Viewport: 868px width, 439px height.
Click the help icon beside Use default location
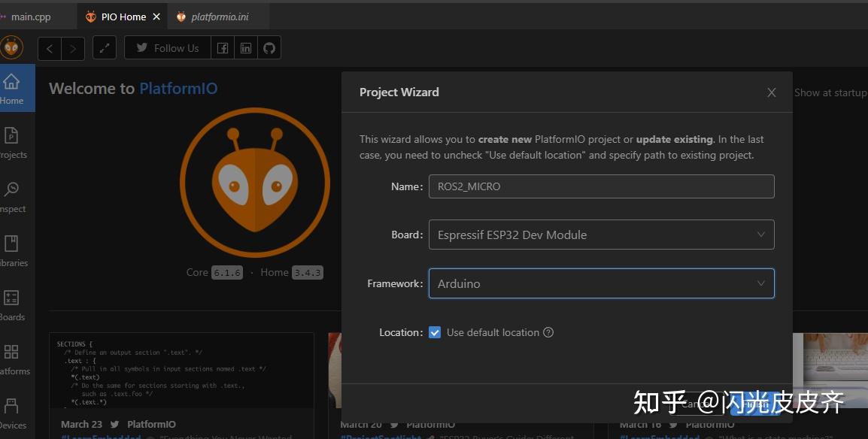[548, 332]
